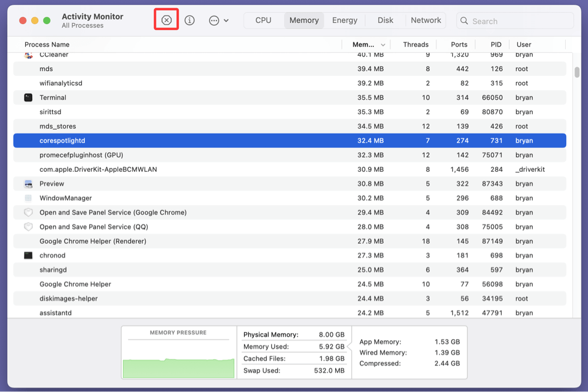Click the Google Chrome Helper (Renderer) icon
Viewport: 588px width, 392px height.
pos(28,241)
